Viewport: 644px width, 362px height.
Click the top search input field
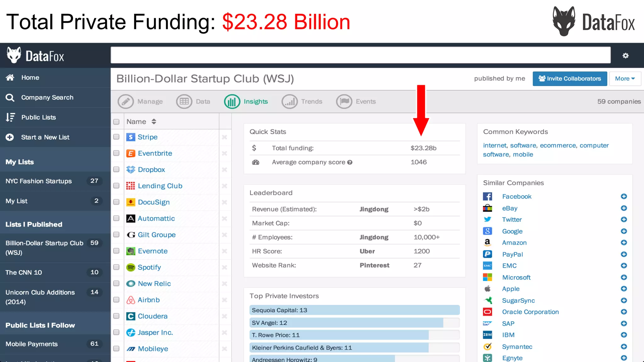[x=361, y=55]
